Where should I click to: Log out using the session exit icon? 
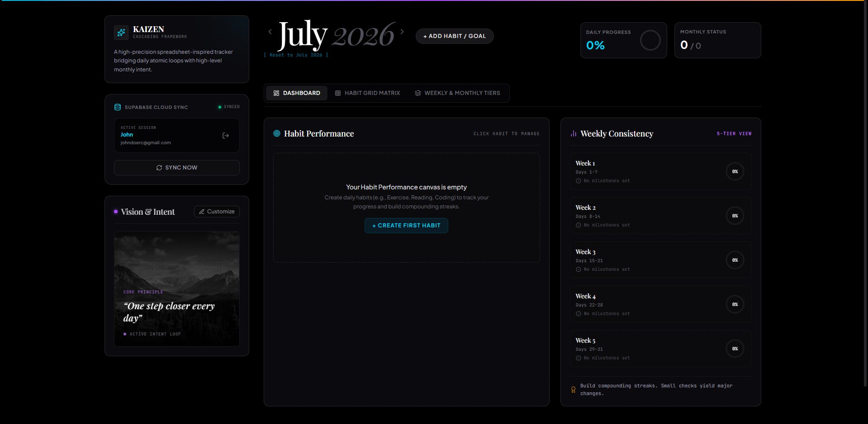pyautogui.click(x=226, y=136)
